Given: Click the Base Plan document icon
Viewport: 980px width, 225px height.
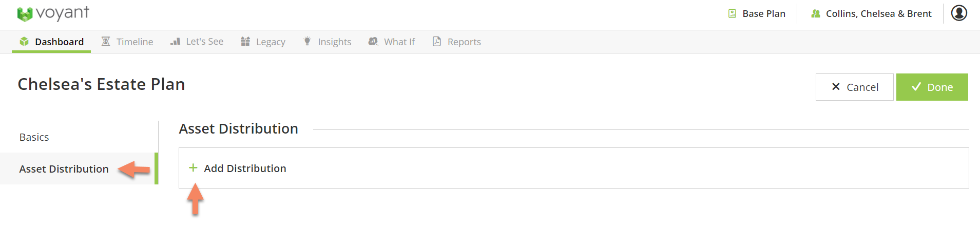Looking at the screenshot, I should click(733, 14).
